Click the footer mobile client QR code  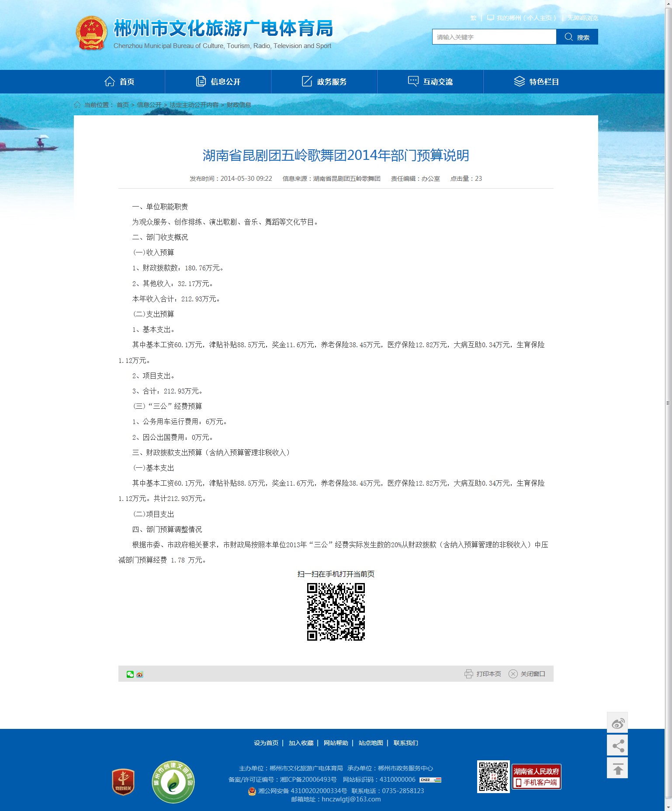point(493,777)
